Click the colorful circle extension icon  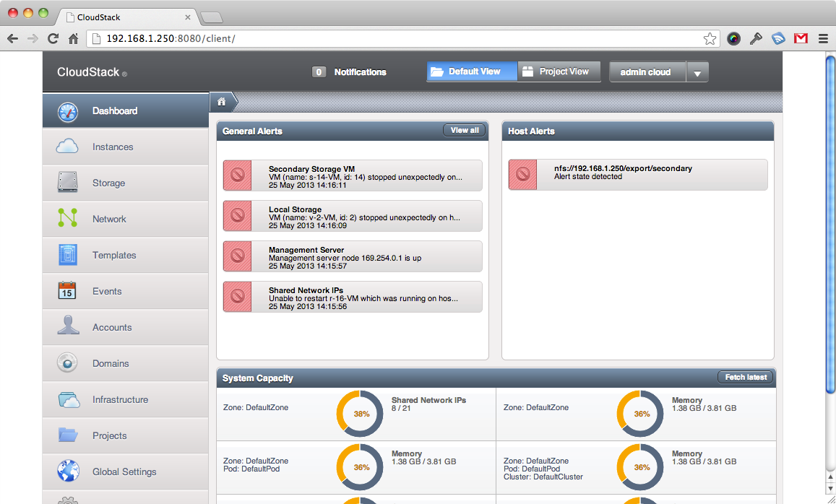(734, 38)
